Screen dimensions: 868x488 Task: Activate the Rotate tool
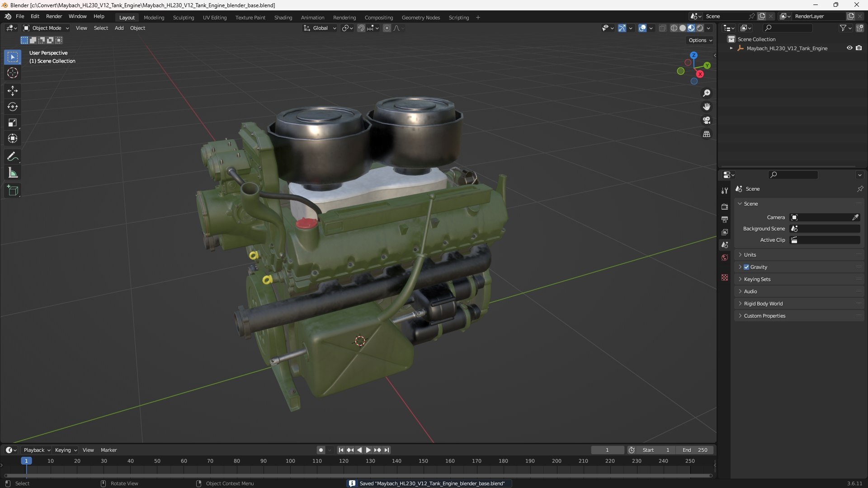13,107
